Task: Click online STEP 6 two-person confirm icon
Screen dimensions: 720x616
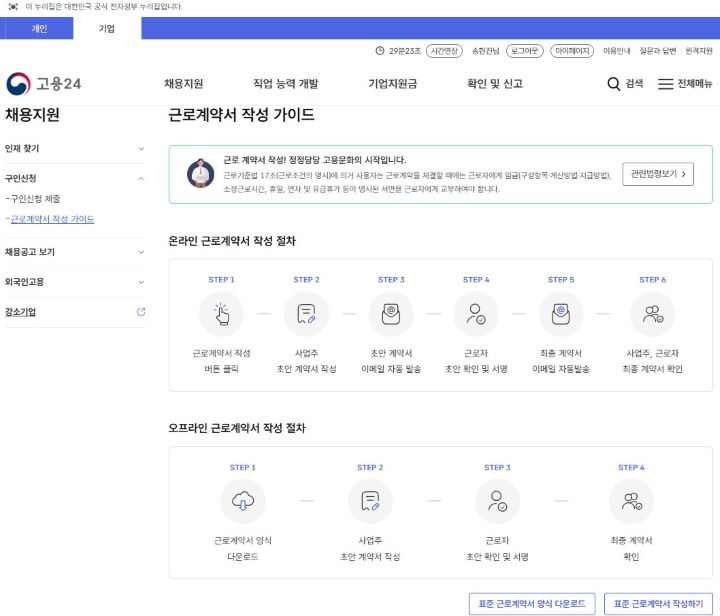Action: click(652, 314)
